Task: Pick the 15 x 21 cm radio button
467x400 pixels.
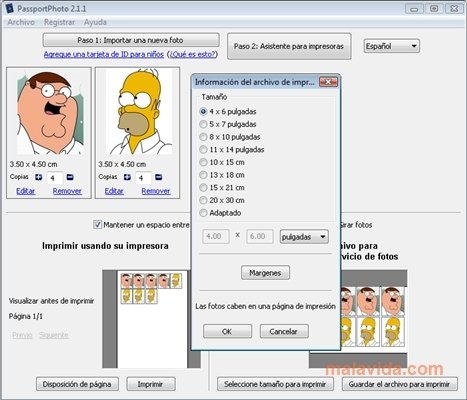Action: tap(203, 188)
